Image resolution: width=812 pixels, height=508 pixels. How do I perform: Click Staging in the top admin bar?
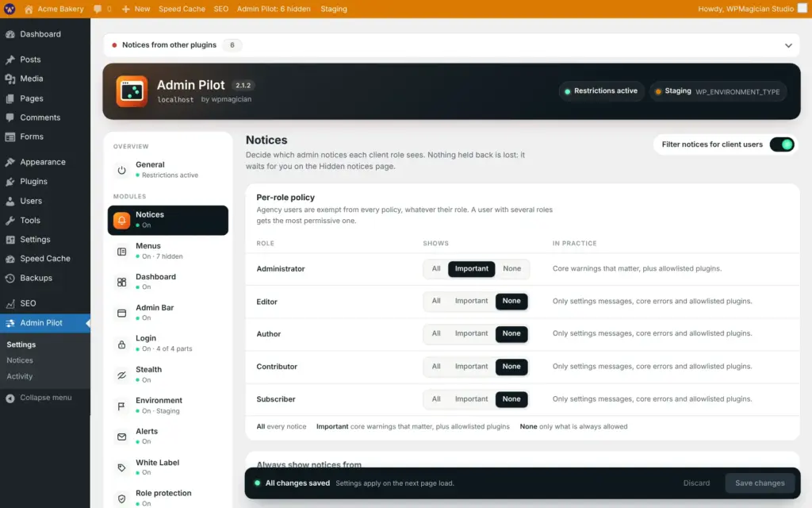334,9
